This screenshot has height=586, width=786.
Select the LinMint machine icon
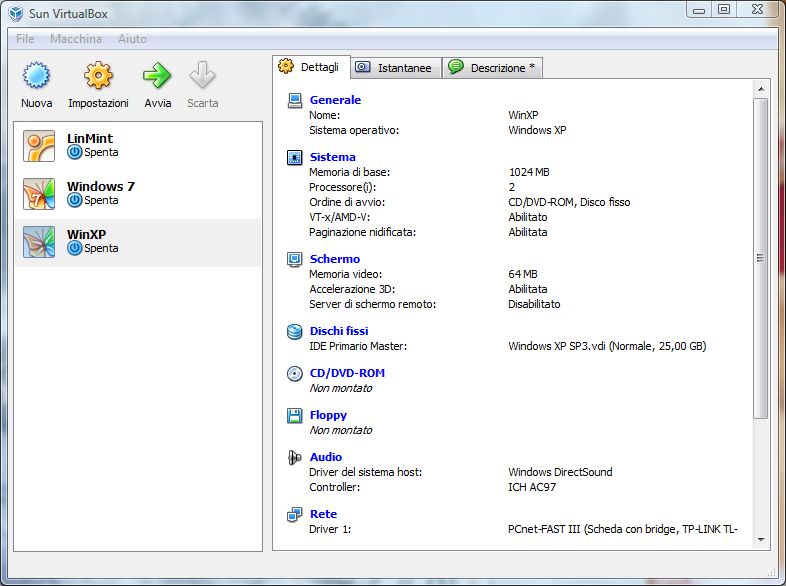click(39, 146)
